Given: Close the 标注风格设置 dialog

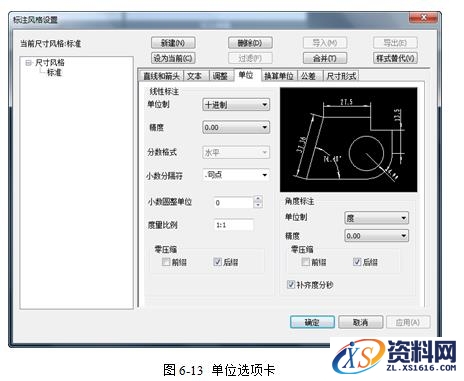Looking at the screenshot, I should 423,18.
